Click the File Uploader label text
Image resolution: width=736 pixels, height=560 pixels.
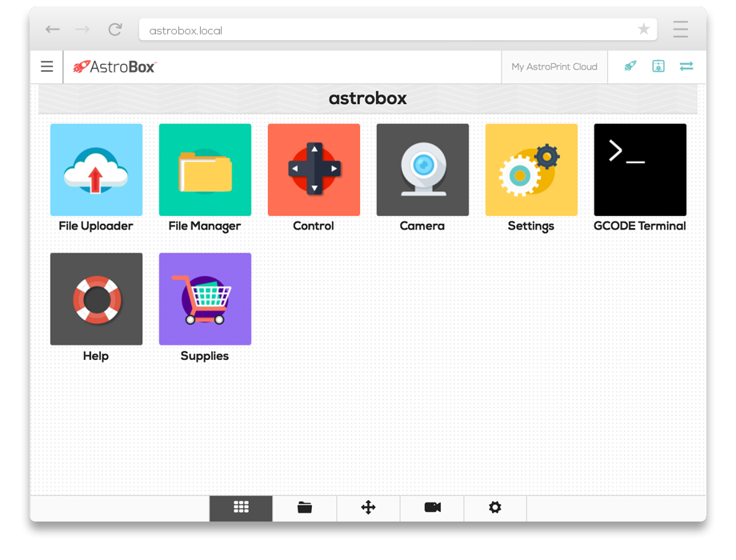click(x=96, y=226)
